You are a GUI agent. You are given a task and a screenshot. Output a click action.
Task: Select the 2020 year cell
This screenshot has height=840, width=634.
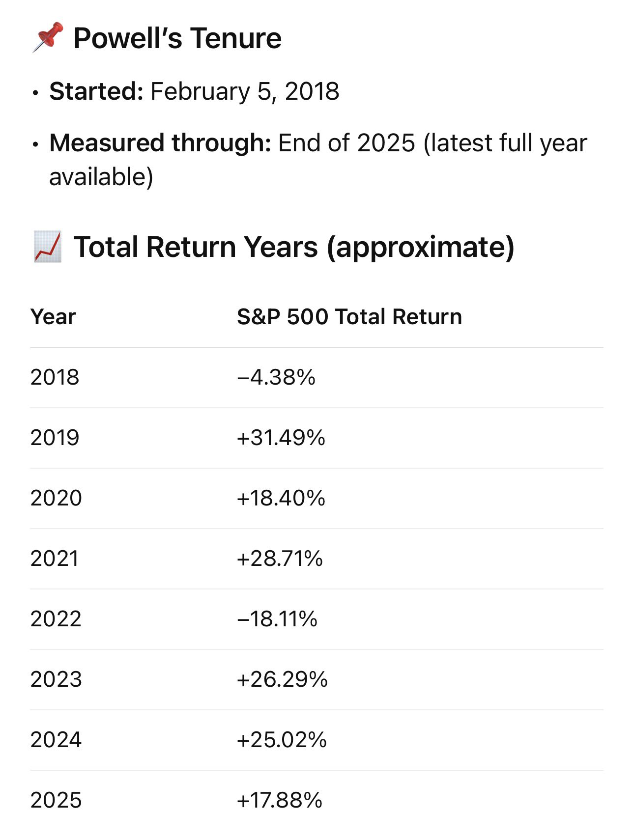click(x=56, y=498)
